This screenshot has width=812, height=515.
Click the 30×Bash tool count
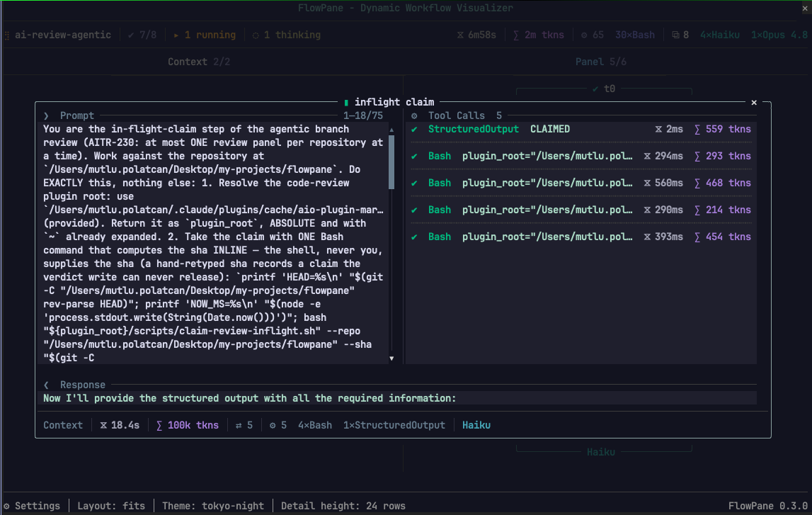tap(635, 35)
